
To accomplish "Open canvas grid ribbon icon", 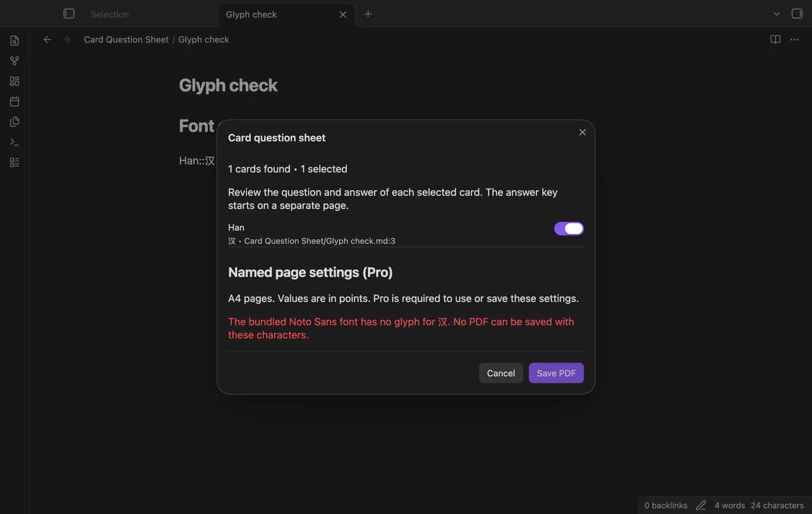I will click(14, 81).
